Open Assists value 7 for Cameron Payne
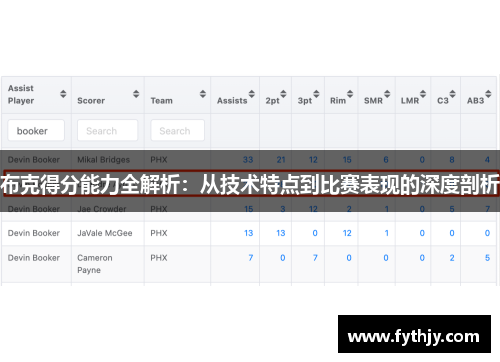This screenshot has height=362, width=500. coord(251,258)
